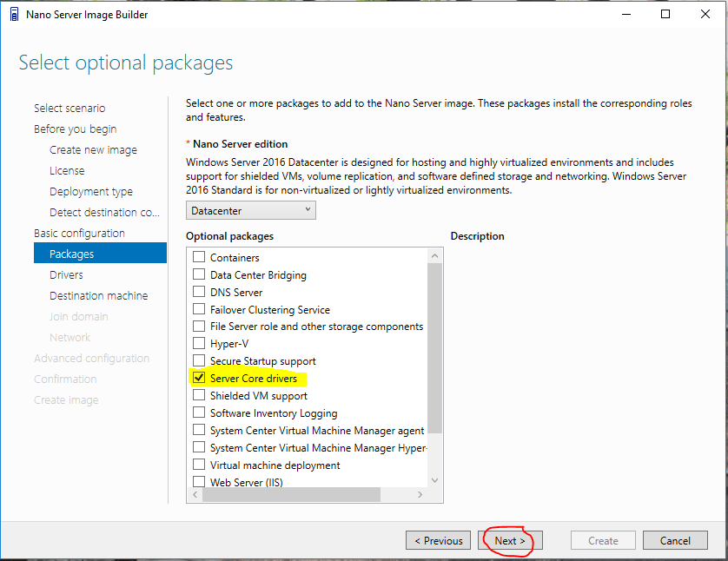This screenshot has height=561, width=728.
Task: Check Secure Startup support
Action: pos(199,360)
